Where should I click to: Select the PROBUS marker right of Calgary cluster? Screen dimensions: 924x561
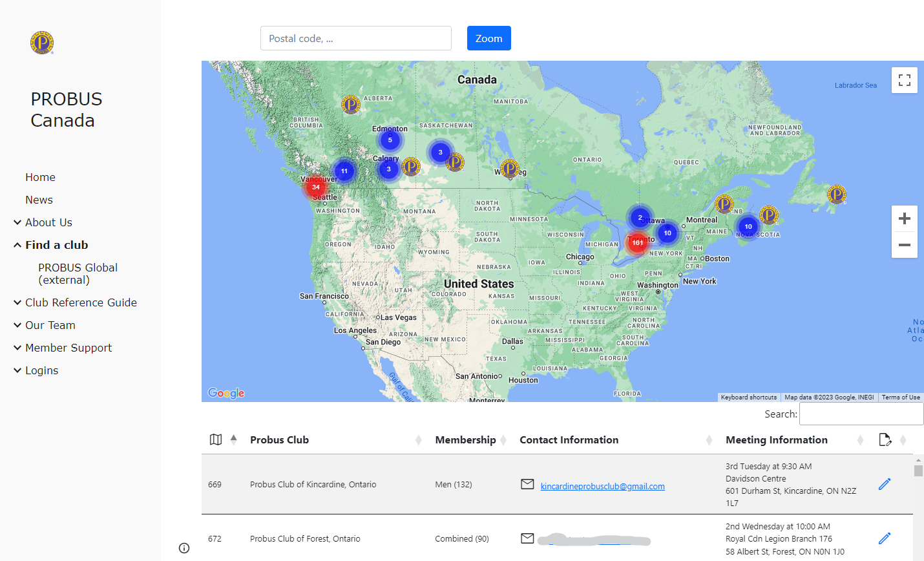tap(411, 167)
